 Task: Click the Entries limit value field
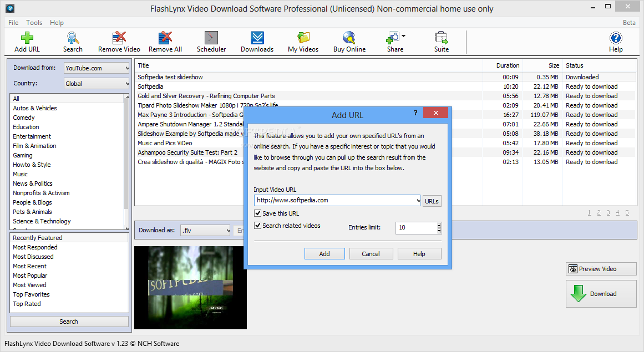(x=415, y=228)
